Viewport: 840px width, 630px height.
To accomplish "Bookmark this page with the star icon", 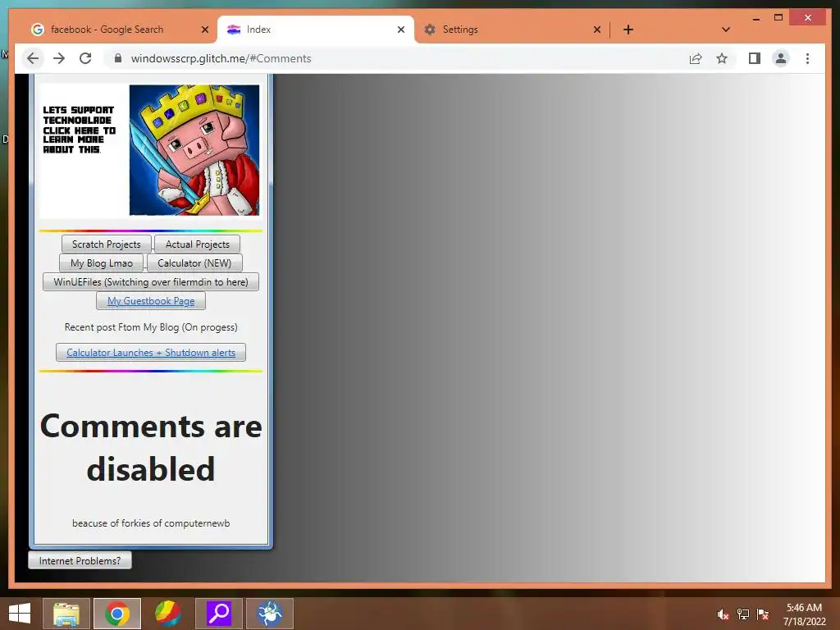I will [722, 58].
